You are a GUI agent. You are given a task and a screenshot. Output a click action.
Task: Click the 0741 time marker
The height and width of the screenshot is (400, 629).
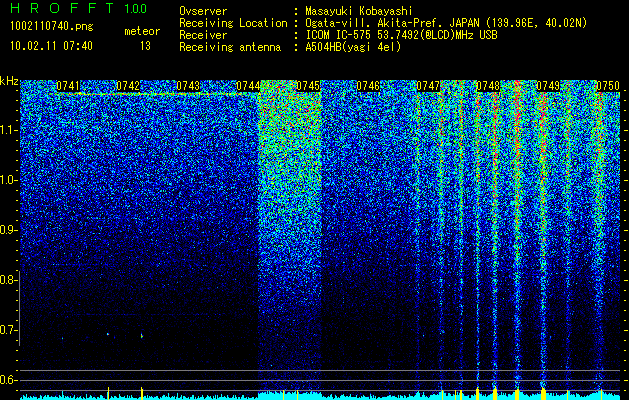point(68,86)
